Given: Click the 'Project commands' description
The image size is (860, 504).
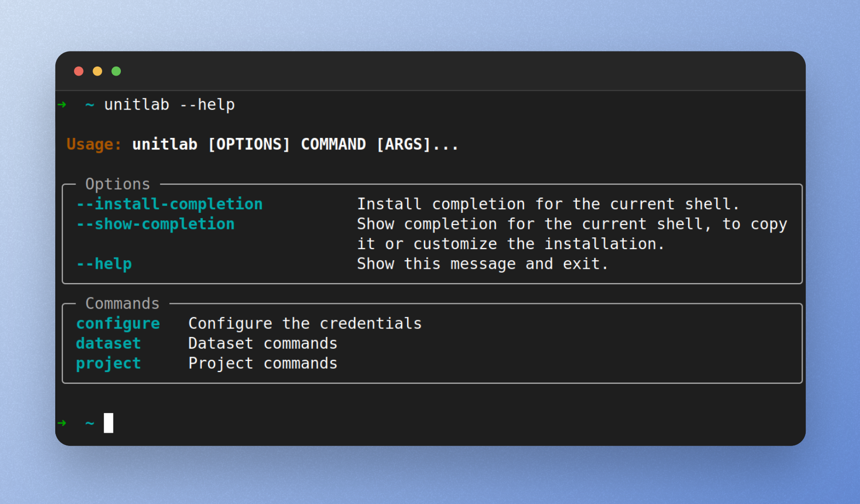Looking at the screenshot, I should point(263,363).
